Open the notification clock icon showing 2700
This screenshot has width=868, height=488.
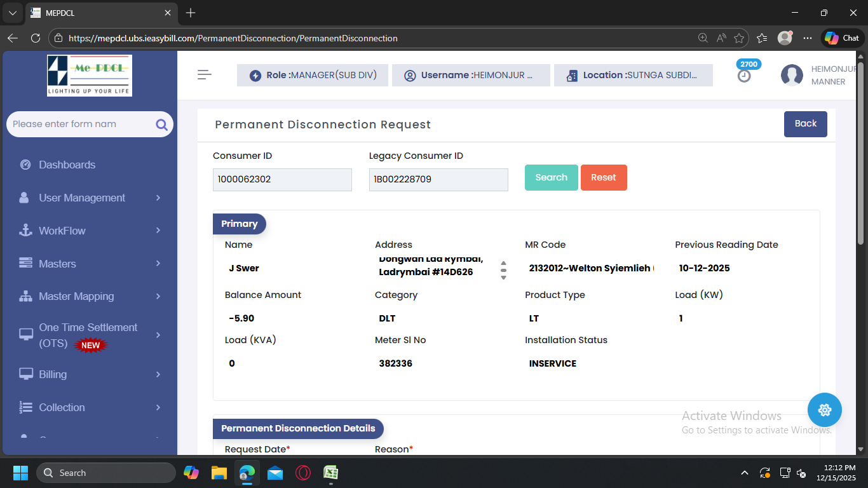744,76
